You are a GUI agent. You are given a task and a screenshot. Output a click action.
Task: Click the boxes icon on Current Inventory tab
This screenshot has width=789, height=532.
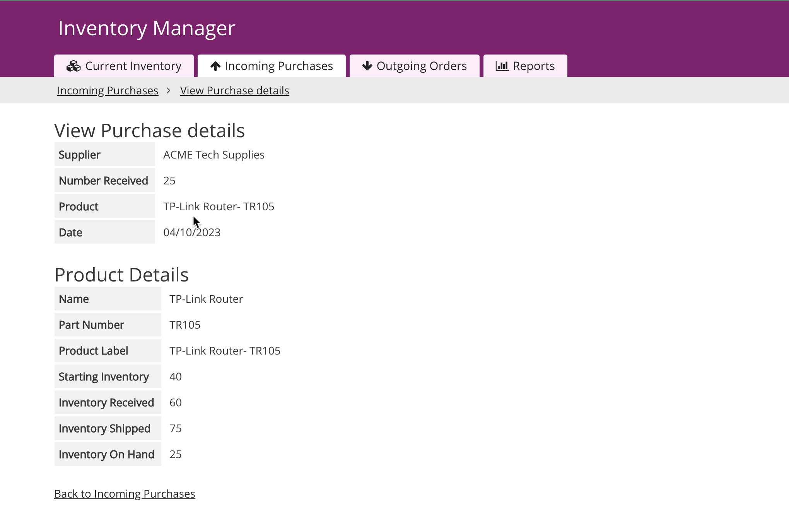point(73,66)
